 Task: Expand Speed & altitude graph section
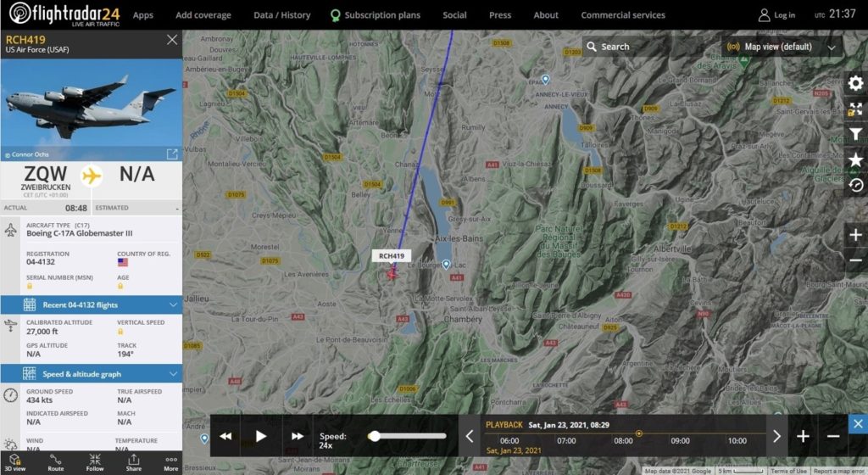click(92, 374)
